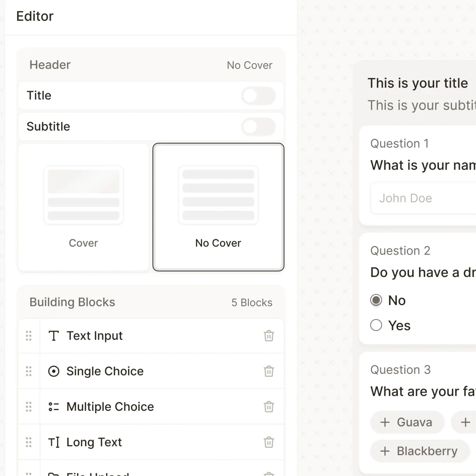Add the Guava chip
The width and height of the screenshot is (476, 476).
pyautogui.click(x=407, y=422)
